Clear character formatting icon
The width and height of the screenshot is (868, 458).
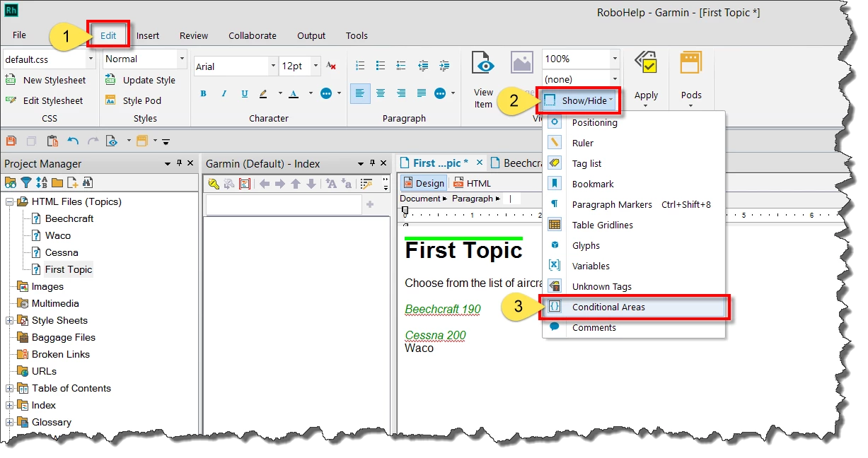[331, 66]
